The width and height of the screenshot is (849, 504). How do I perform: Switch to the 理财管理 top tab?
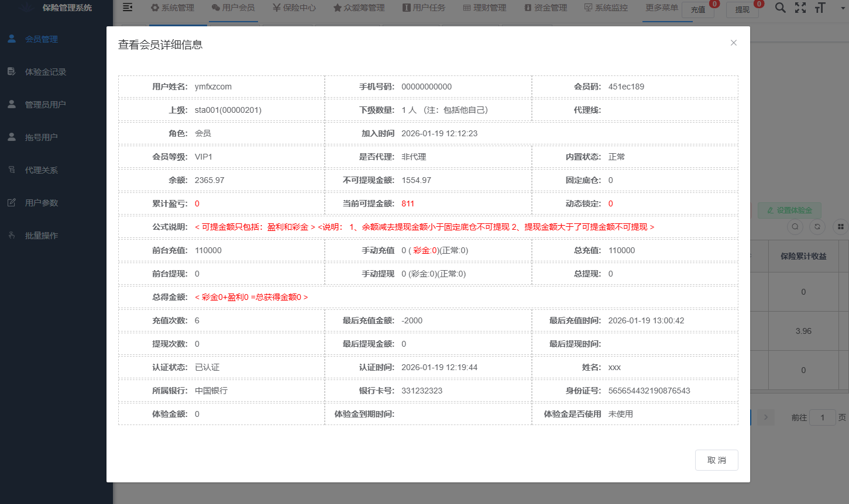coord(485,8)
